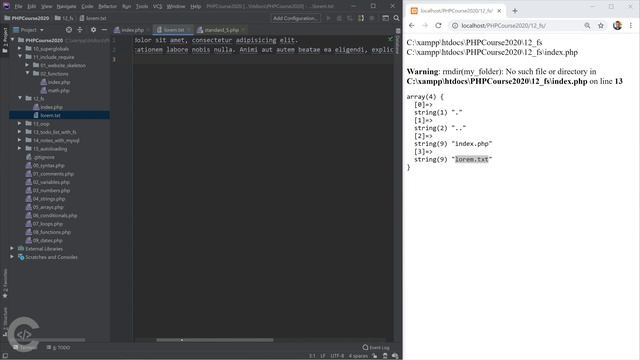
Task: Open the Code menu
Action: tap(87, 7)
